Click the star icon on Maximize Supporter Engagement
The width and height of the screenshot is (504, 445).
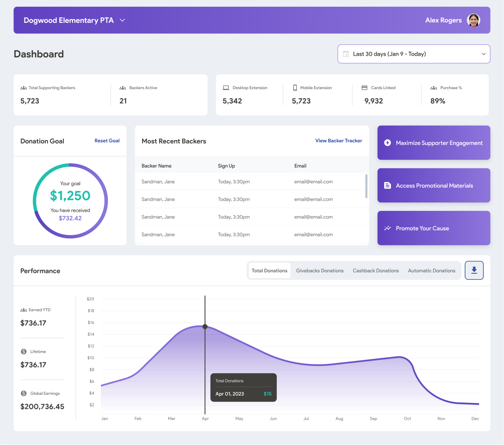(387, 142)
